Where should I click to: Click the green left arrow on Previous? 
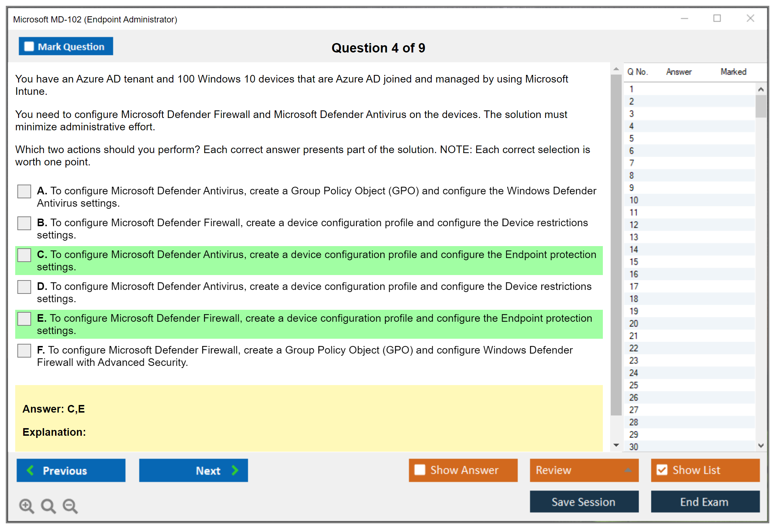(x=30, y=470)
